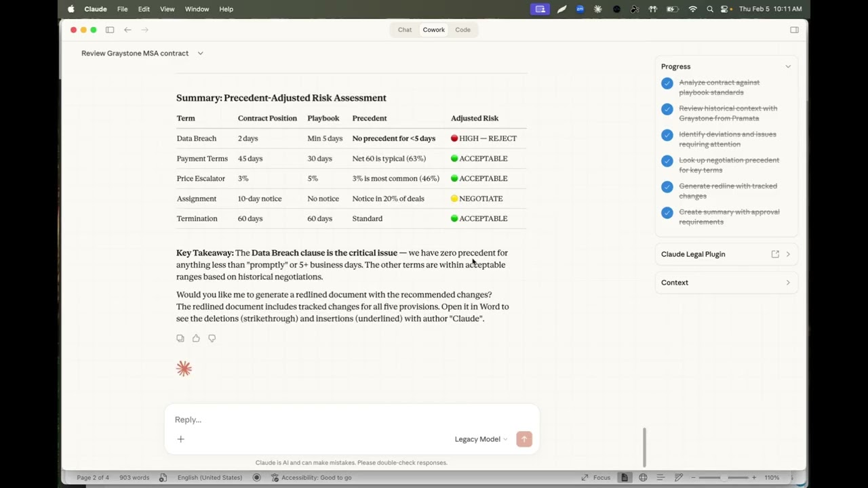Switch to the Cowork tab

(434, 30)
